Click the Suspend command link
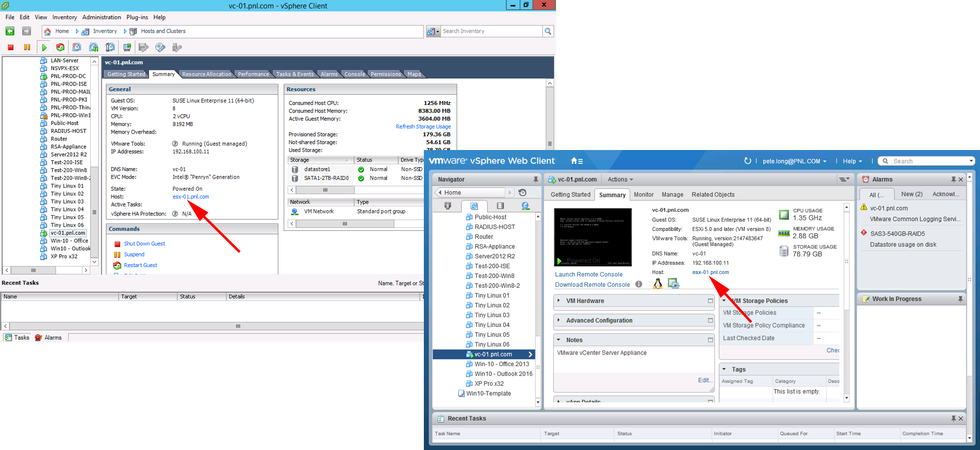 coord(134,254)
